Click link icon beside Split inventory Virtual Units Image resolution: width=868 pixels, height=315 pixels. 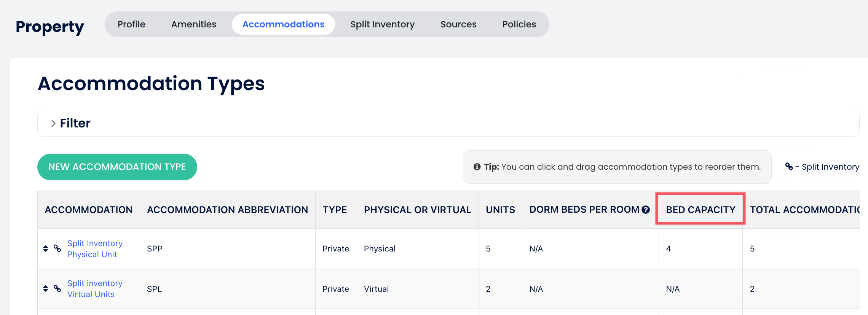coord(57,288)
